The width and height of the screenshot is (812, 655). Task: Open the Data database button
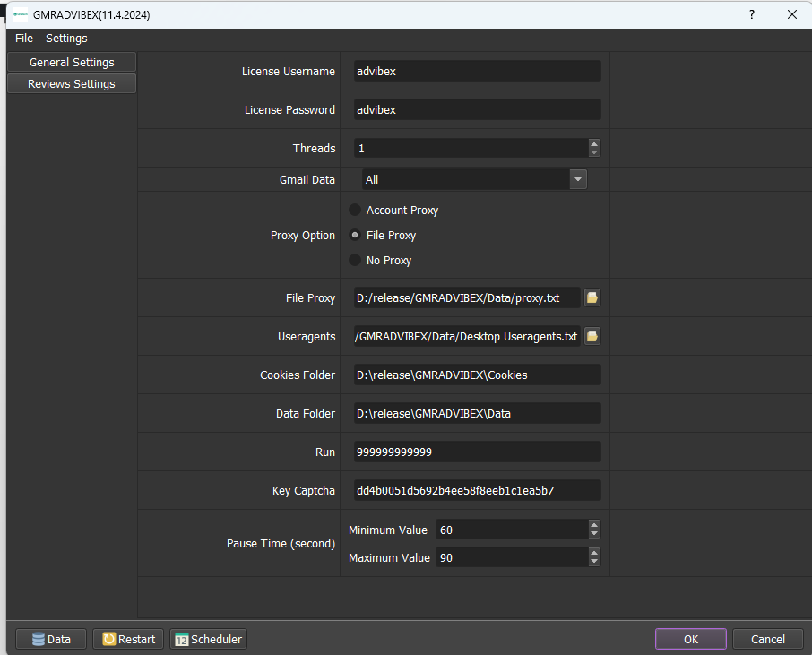click(x=51, y=639)
